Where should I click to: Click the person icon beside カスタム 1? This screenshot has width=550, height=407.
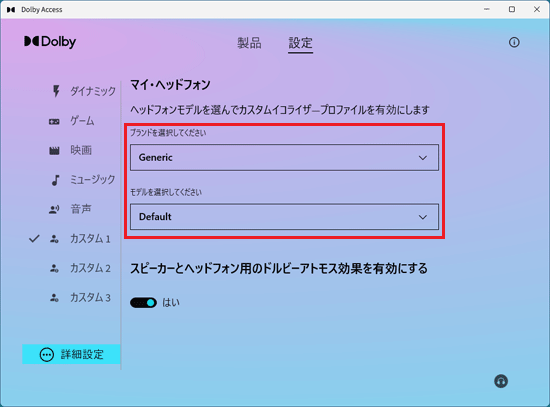(x=54, y=239)
